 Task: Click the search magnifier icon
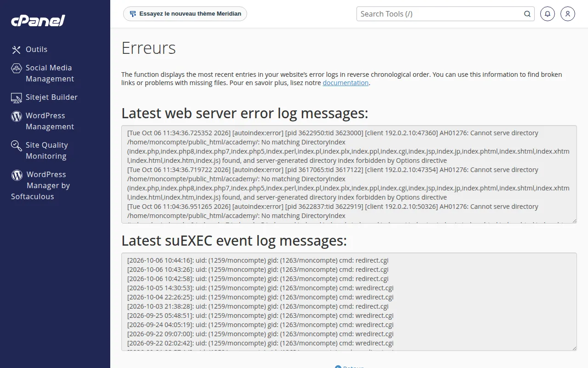[x=527, y=14]
